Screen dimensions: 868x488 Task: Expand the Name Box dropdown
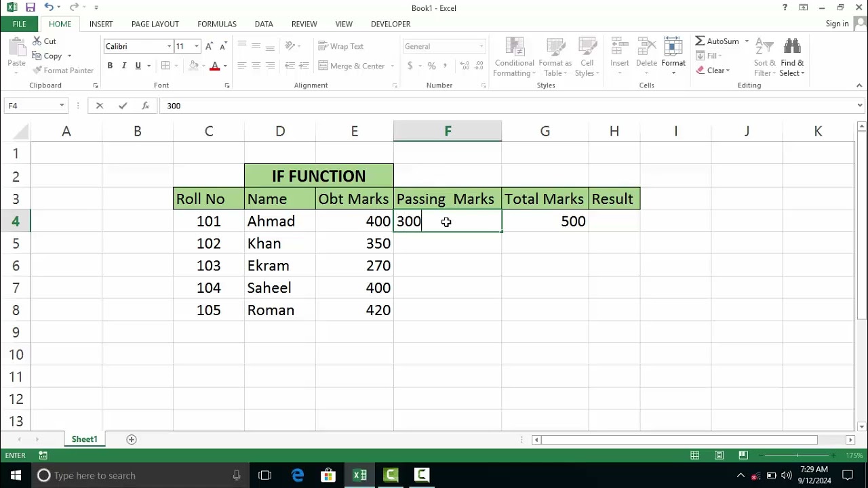[x=62, y=106]
